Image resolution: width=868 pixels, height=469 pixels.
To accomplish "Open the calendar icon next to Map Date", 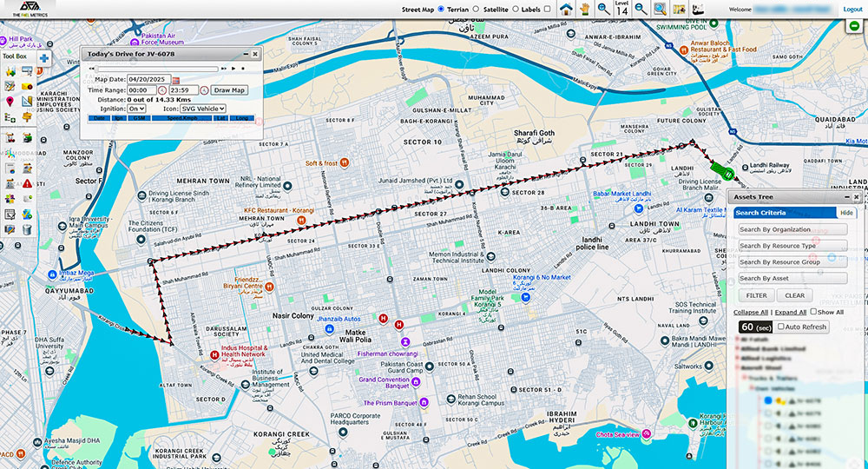I will pyautogui.click(x=175, y=80).
